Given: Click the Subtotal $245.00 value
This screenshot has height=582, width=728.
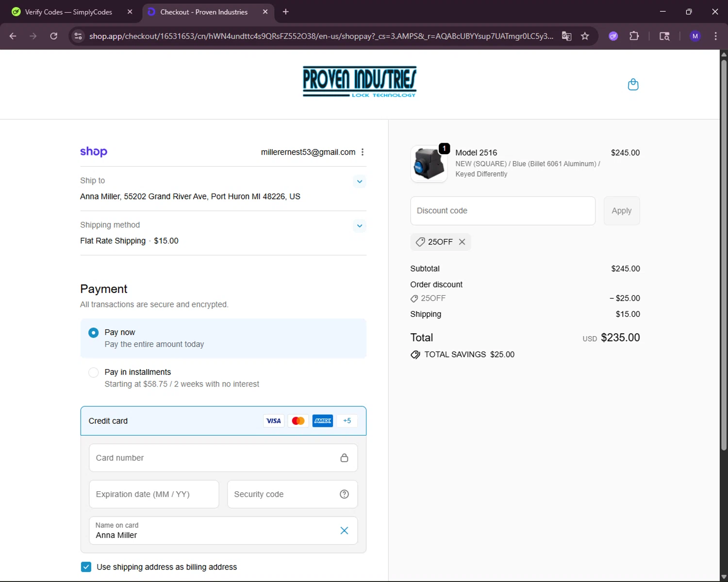Looking at the screenshot, I should pos(626,269).
